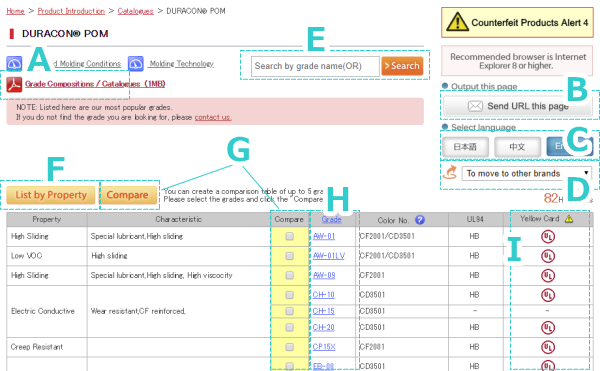
Task: Switch language to 中文
Action: click(x=517, y=147)
